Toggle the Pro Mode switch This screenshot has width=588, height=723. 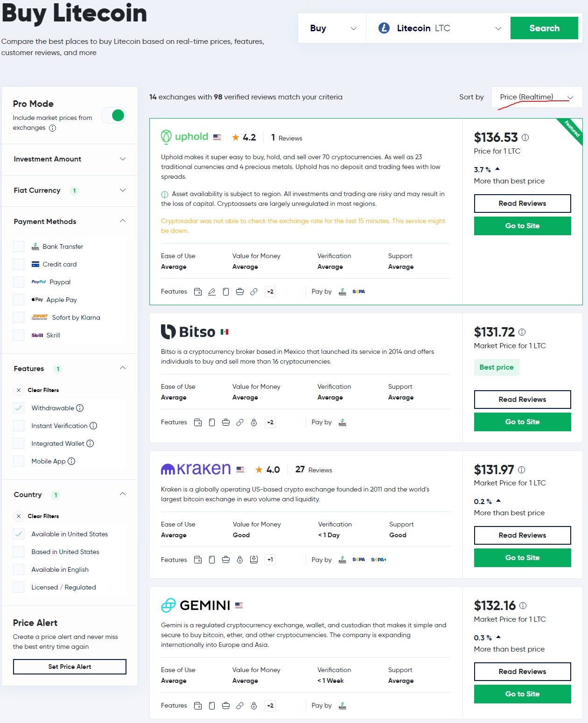coord(113,115)
